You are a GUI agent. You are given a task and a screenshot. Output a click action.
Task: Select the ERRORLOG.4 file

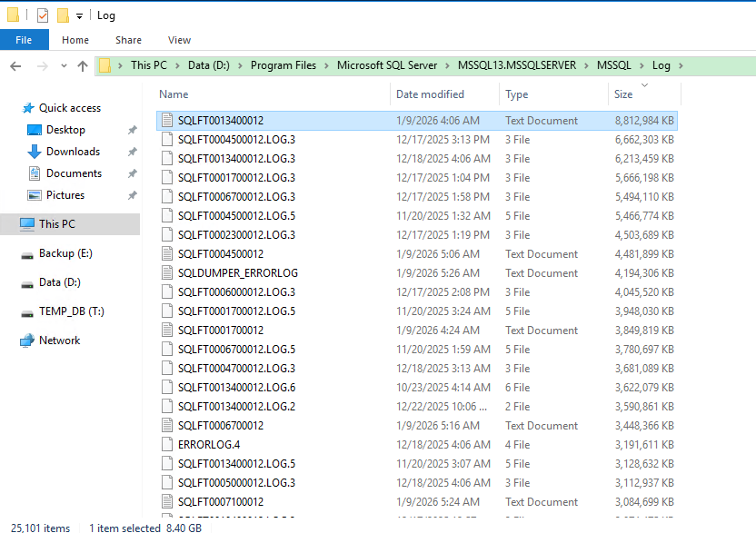coord(209,445)
